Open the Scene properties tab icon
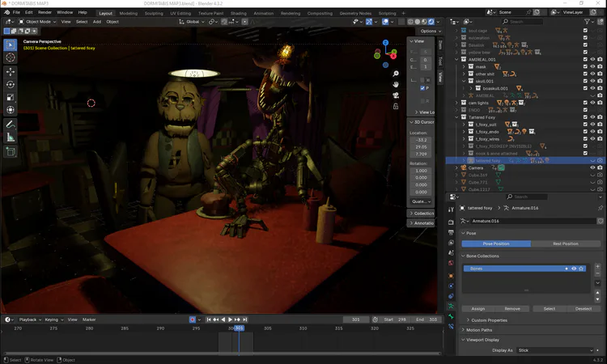The image size is (607, 364). pos(451,252)
